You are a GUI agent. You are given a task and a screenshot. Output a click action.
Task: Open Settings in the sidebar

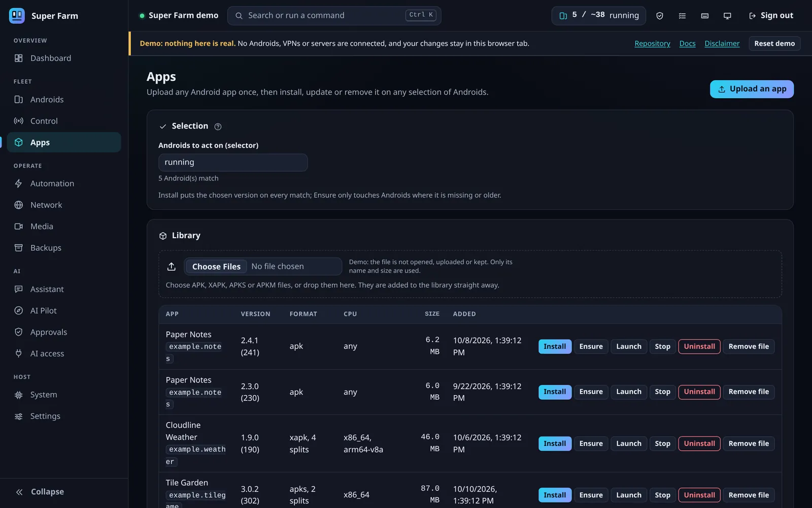tap(64, 416)
